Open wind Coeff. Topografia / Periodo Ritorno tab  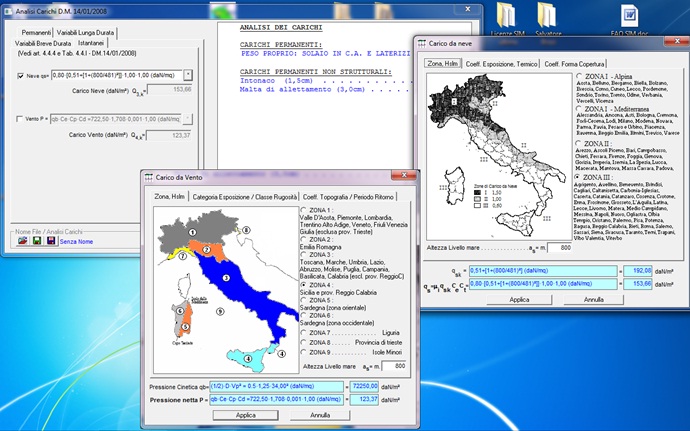tap(348, 197)
